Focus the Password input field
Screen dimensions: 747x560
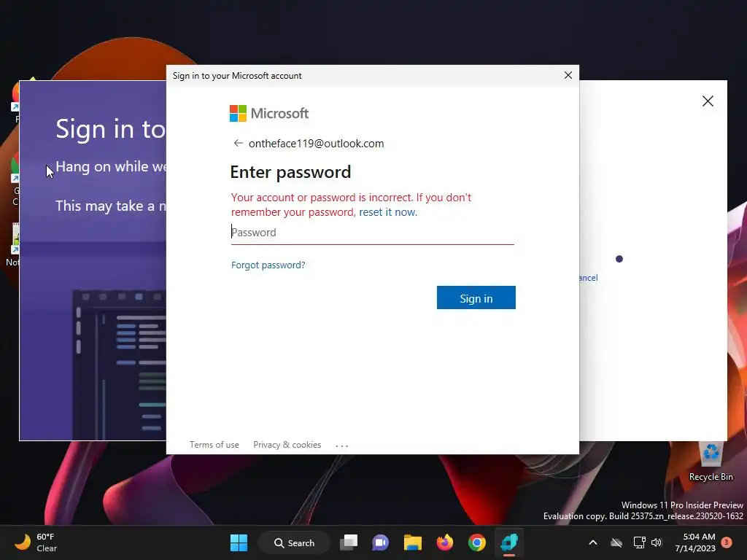tap(373, 233)
